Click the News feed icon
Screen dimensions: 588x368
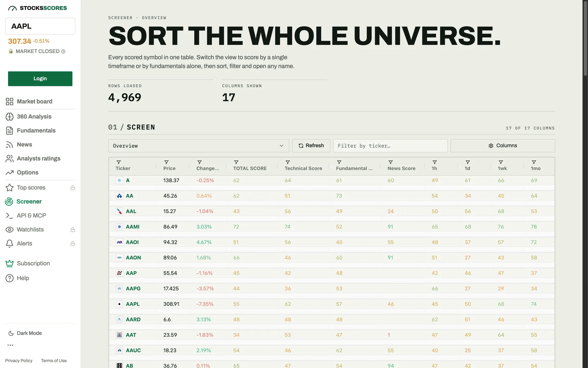tap(9, 145)
